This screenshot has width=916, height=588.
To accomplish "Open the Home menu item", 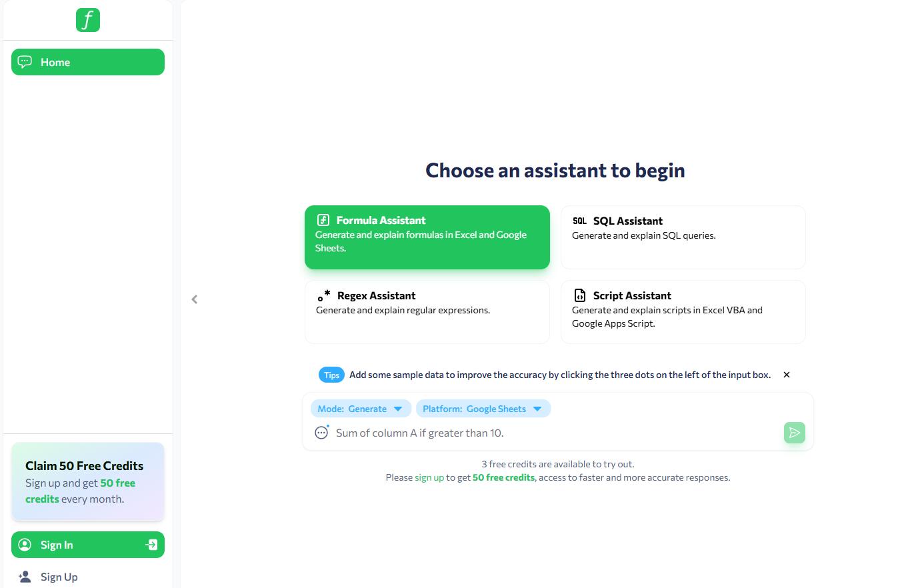I will [x=88, y=62].
